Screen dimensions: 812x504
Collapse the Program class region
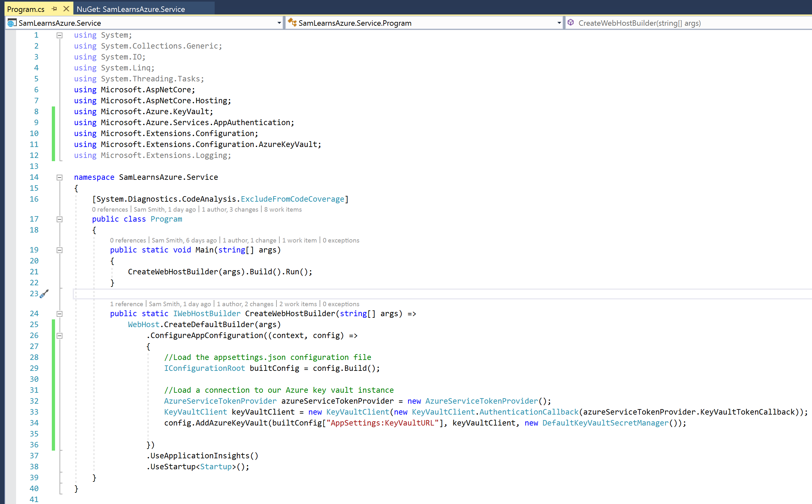coord(60,219)
